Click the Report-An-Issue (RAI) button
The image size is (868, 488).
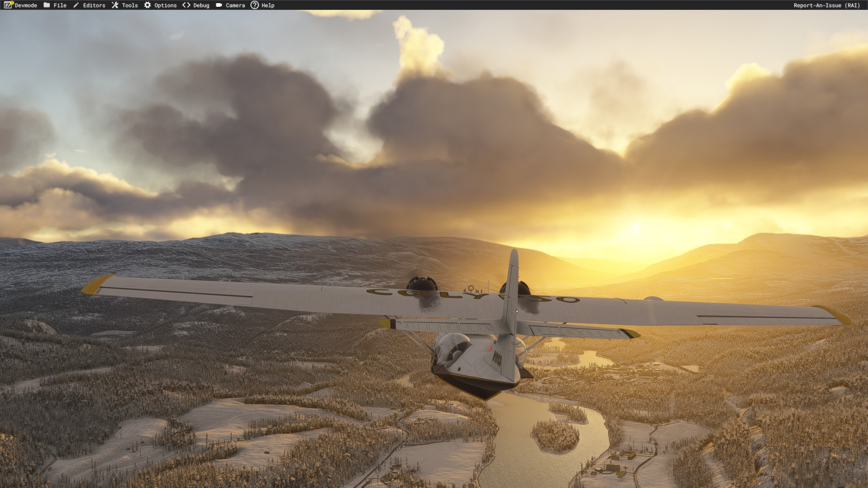(826, 6)
